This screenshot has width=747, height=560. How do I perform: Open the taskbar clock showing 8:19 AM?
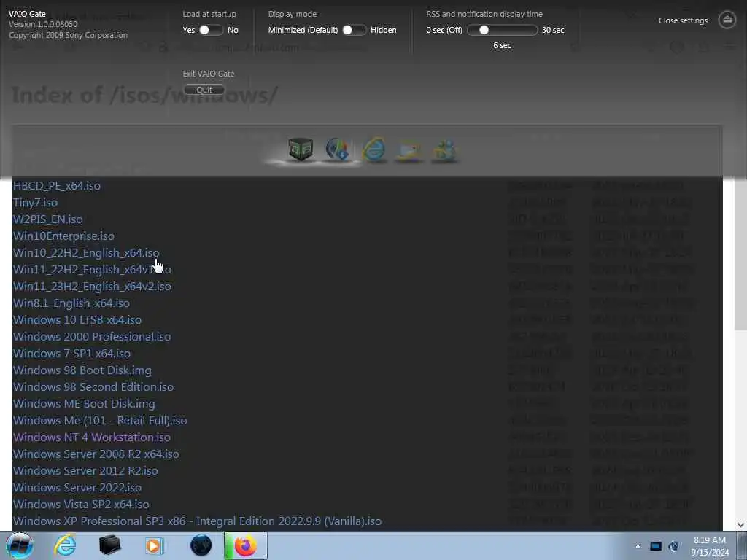709,546
